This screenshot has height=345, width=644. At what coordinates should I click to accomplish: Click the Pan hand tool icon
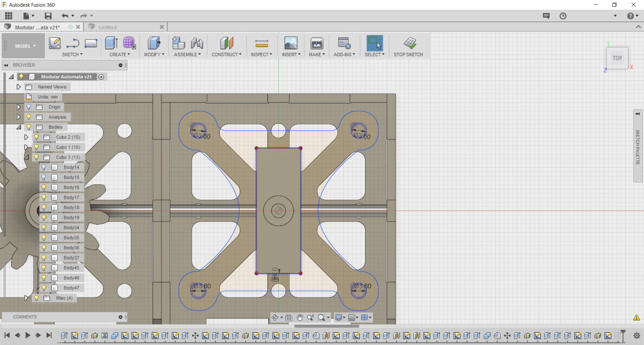(x=300, y=317)
